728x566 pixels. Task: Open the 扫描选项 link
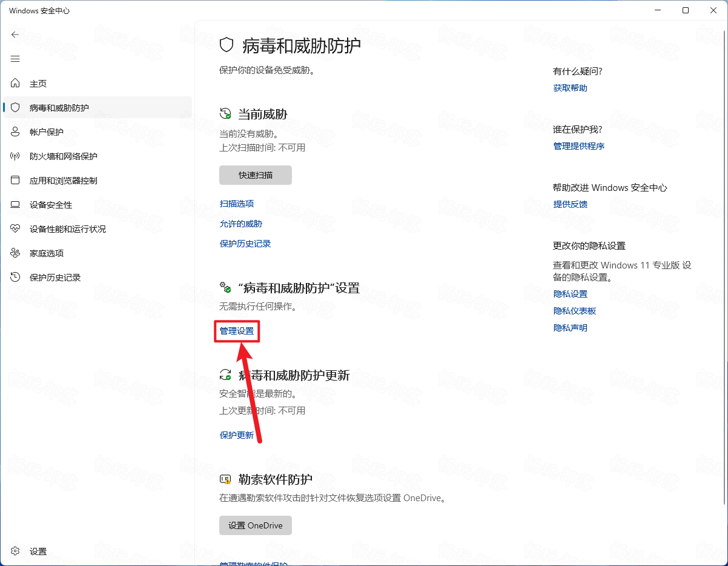pos(237,204)
